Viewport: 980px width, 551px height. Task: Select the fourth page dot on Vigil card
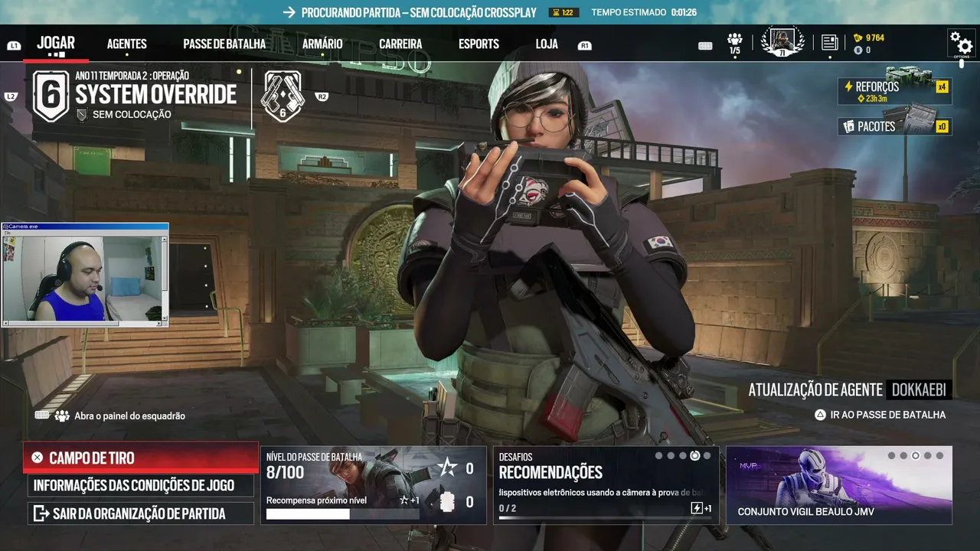pyautogui.click(x=928, y=455)
